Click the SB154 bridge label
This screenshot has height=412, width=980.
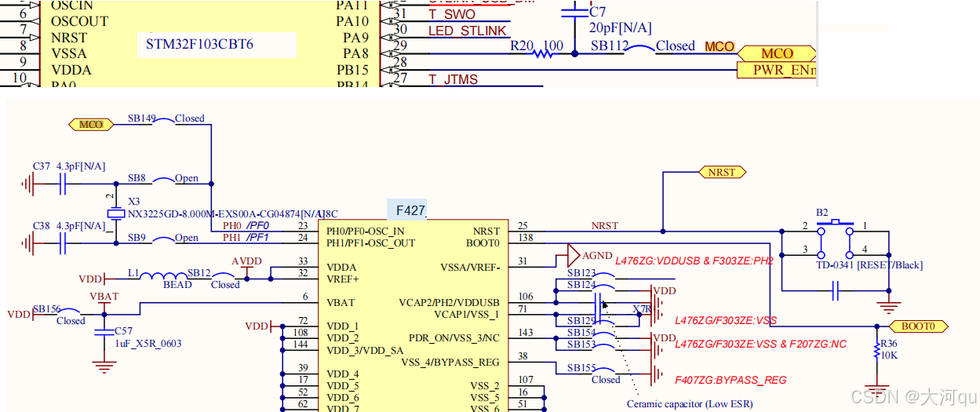click(581, 333)
